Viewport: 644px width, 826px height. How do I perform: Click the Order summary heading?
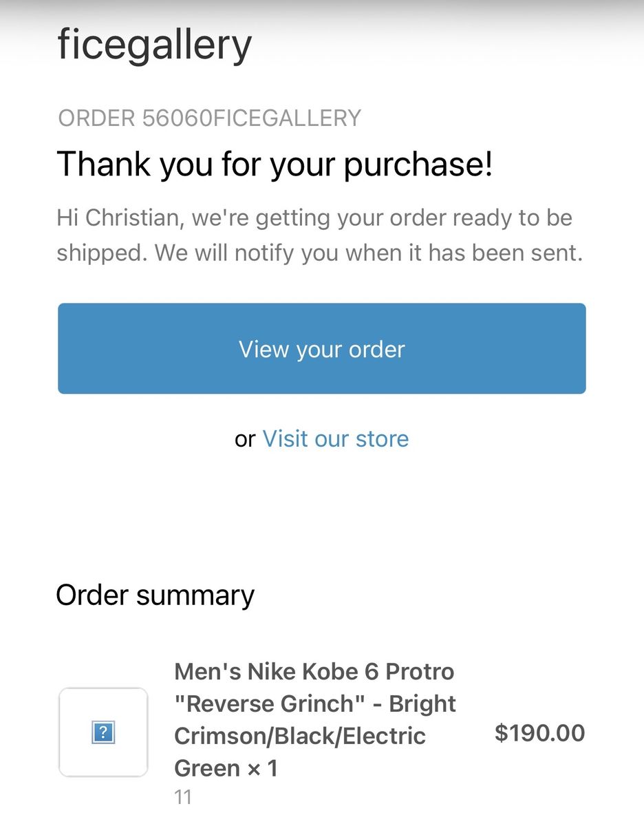[x=155, y=595]
